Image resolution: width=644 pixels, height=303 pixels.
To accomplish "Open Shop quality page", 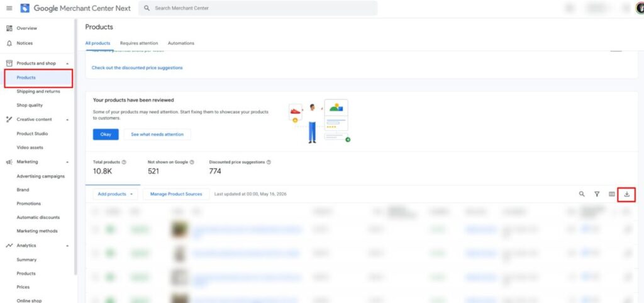I will (x=30, y=105).
